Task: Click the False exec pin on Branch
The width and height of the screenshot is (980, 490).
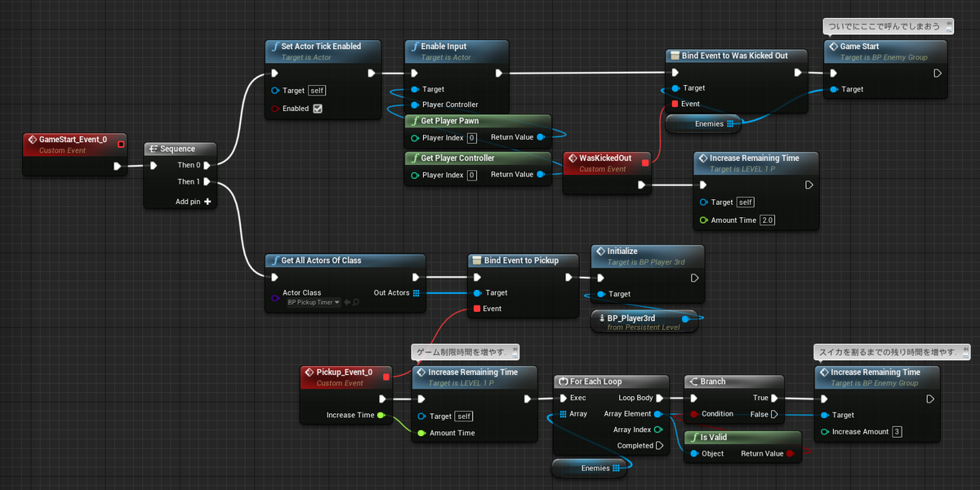Action: point(774,414)
